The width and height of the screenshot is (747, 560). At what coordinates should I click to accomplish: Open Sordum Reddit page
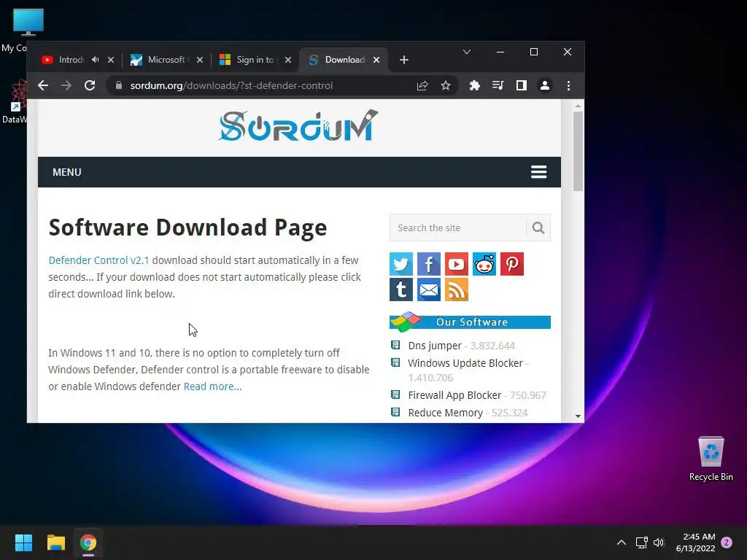484,264
